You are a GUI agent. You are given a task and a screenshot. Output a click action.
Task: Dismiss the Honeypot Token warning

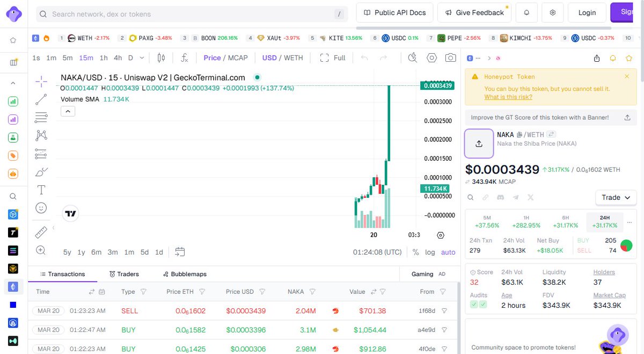click(x=627, y=76)
